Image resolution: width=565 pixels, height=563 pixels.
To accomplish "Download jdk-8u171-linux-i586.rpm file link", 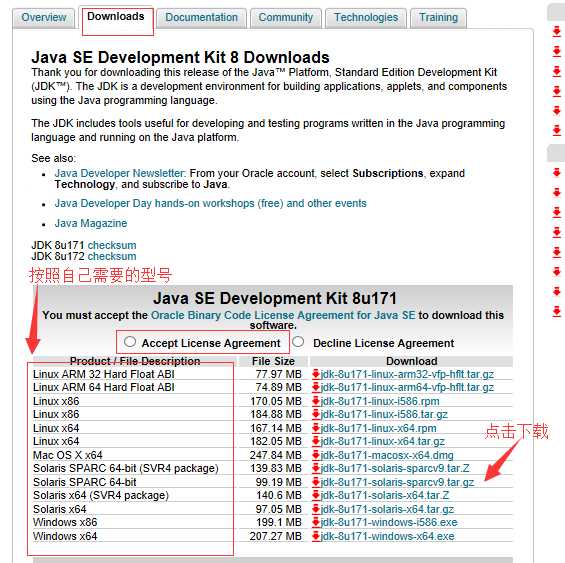I will [380, 401].
